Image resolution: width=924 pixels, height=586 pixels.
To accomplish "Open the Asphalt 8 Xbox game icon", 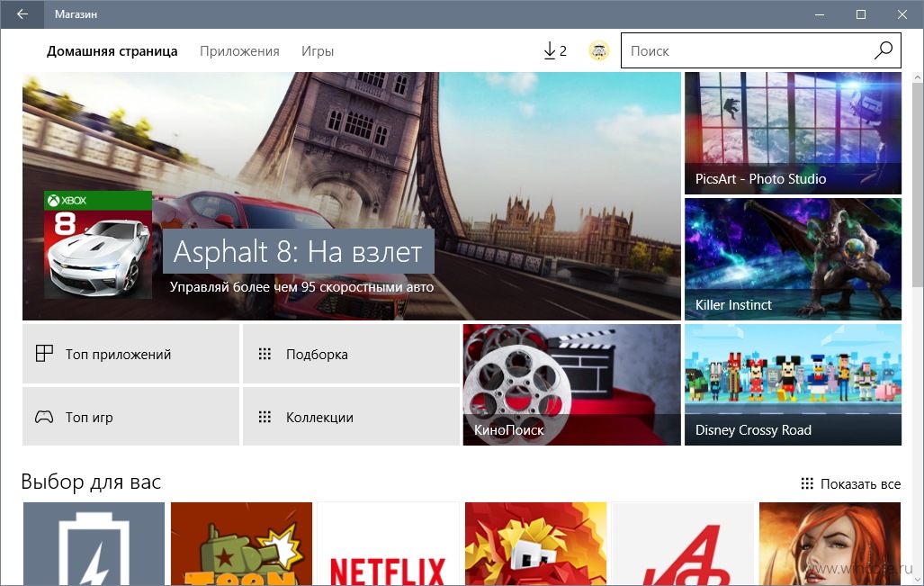I will 98,245.
